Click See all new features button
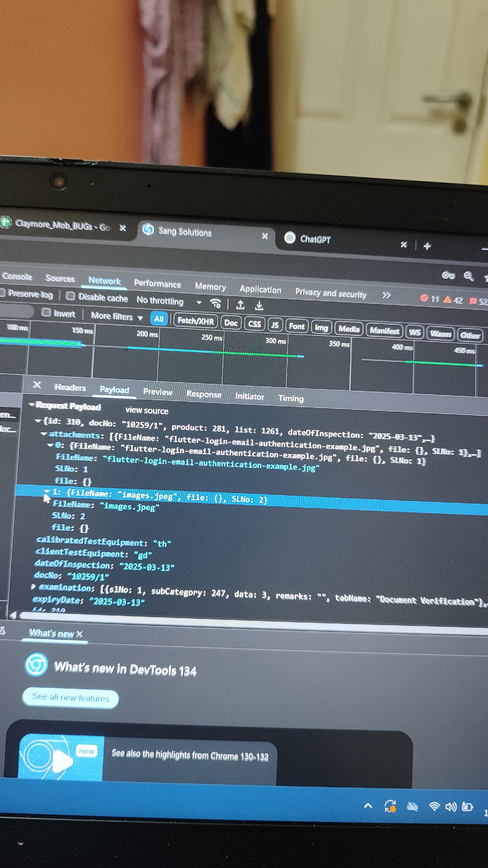488x868 pixels. pyautogui.click(x=70, y=698)
